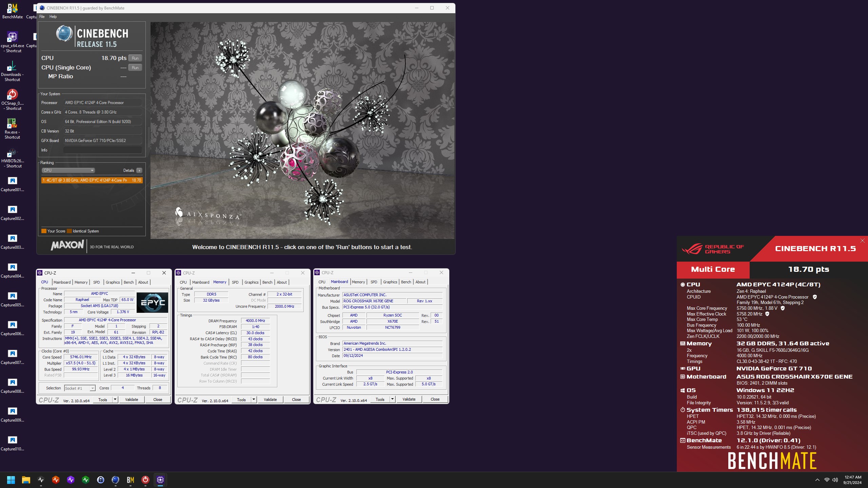
Task: Open Memory tab in first CPU-Z window
Action: (81, 282)
